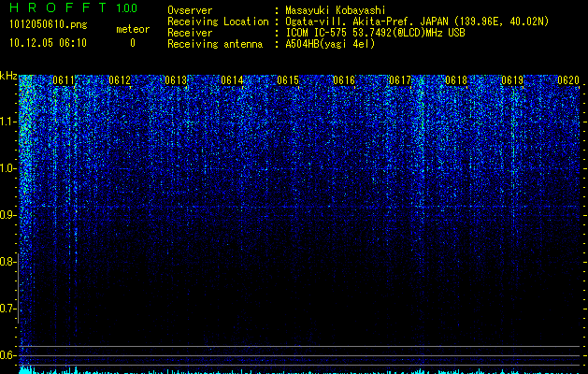Click the 0618 time marker
588x374 pixels.
[x=456, y=80]
